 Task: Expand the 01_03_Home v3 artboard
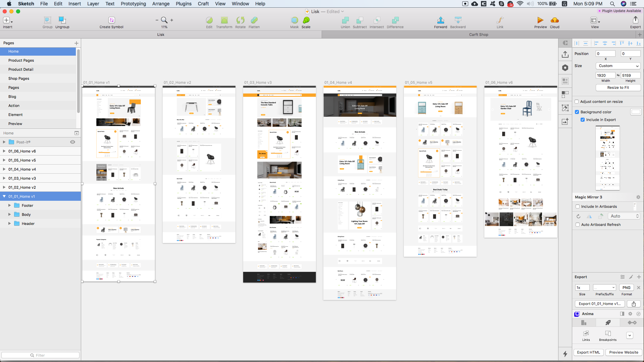[x=4, y=178]
